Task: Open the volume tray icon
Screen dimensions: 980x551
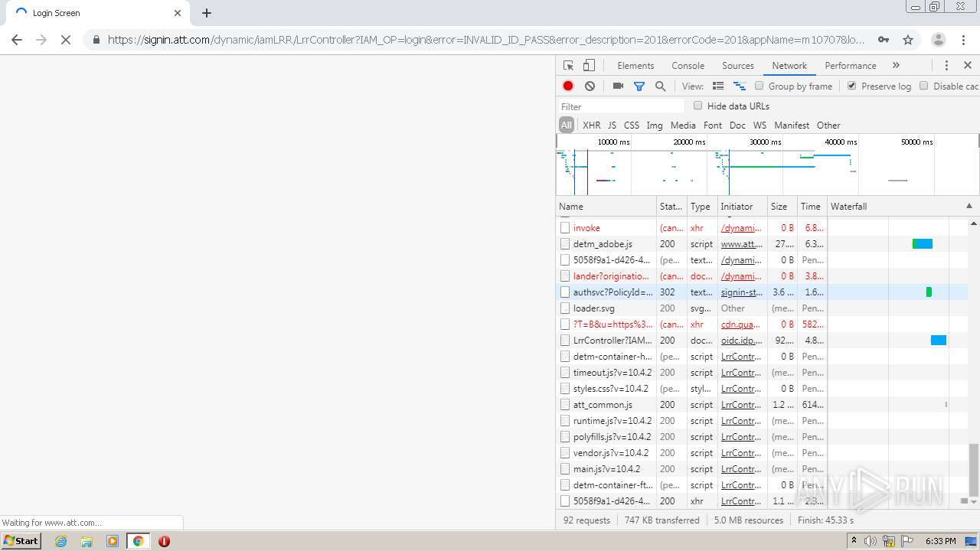Action: [871, 541]
